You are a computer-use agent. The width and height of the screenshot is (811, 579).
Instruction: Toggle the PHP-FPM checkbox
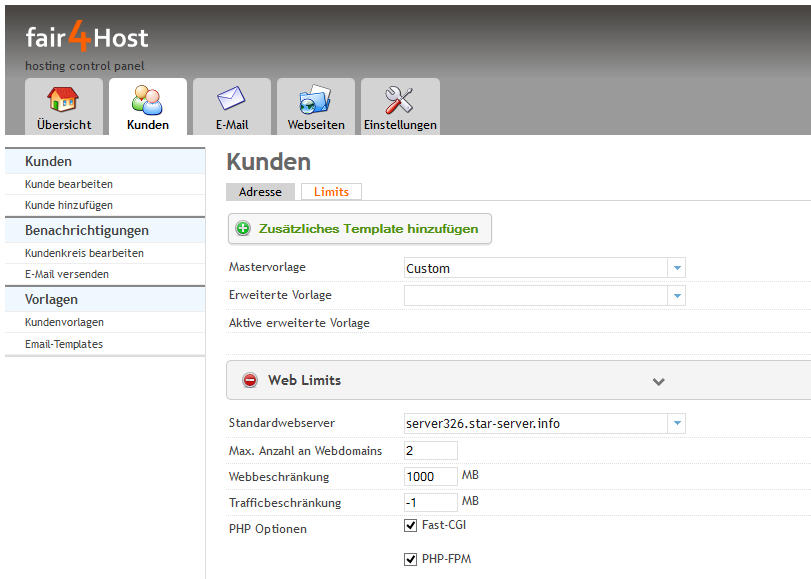410,560
